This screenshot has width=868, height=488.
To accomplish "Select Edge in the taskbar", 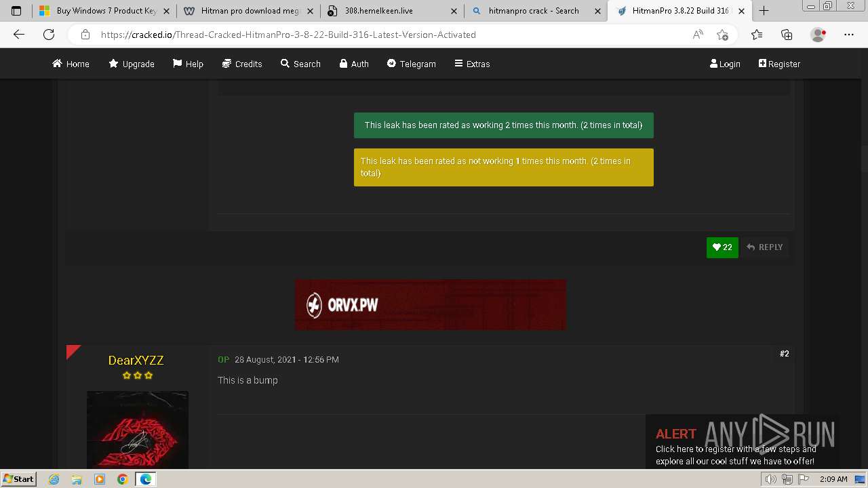I will coord(145,479).
